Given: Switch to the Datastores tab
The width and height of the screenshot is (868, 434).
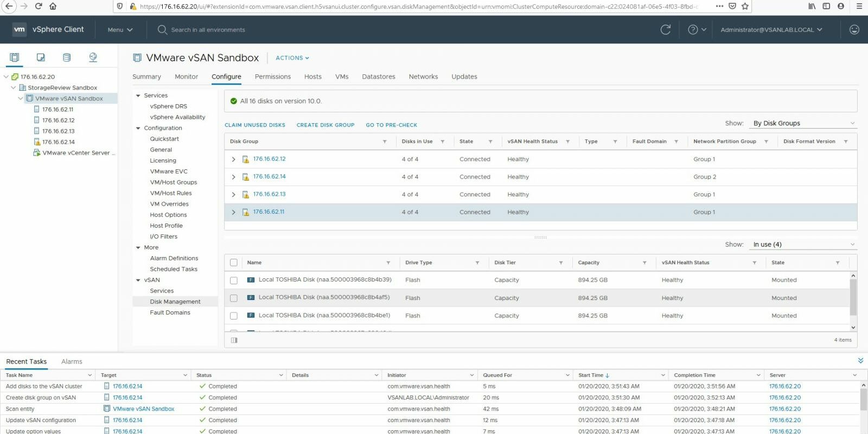Looking at the screenshot, I should 379,76.
